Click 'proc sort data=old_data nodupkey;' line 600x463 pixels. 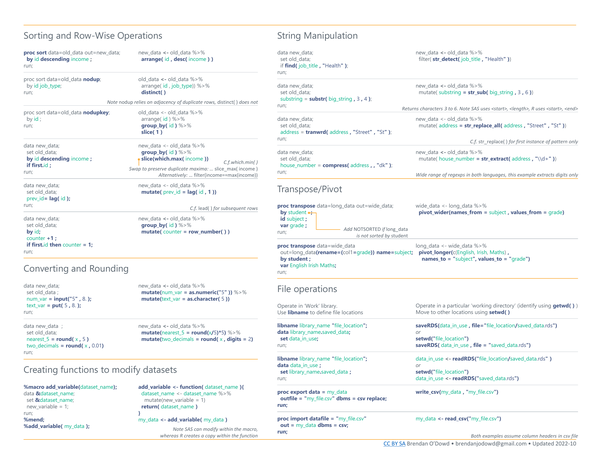tap(67, 112)
